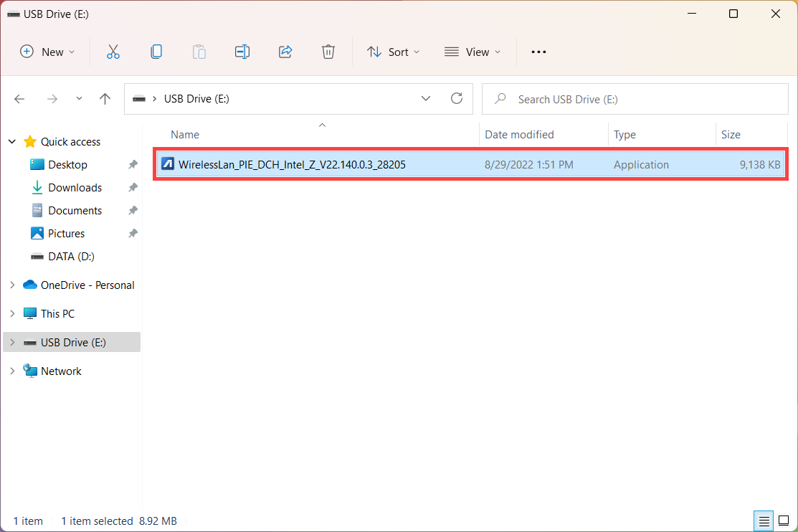Open the Sort options dropdown
Screen dimensions: 798x532
pyautogui.click(x=394, y=52)
